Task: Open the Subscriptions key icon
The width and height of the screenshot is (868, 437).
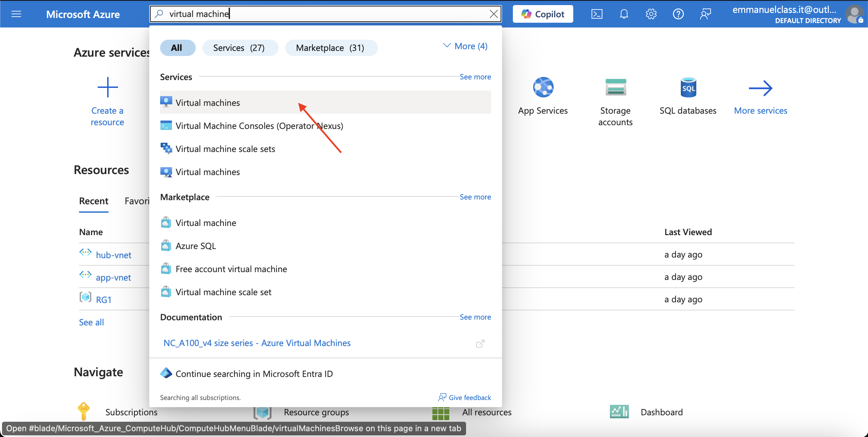Action: (83, 412)
